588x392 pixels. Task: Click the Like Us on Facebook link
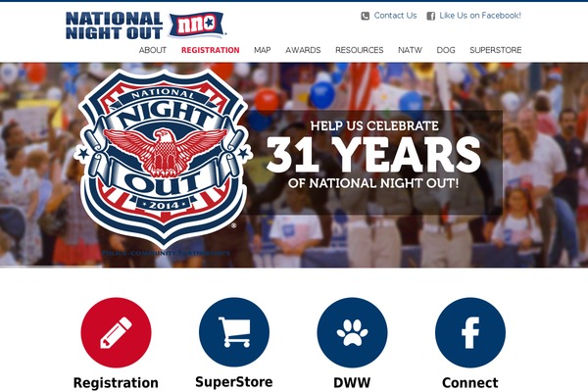point(480,16)
